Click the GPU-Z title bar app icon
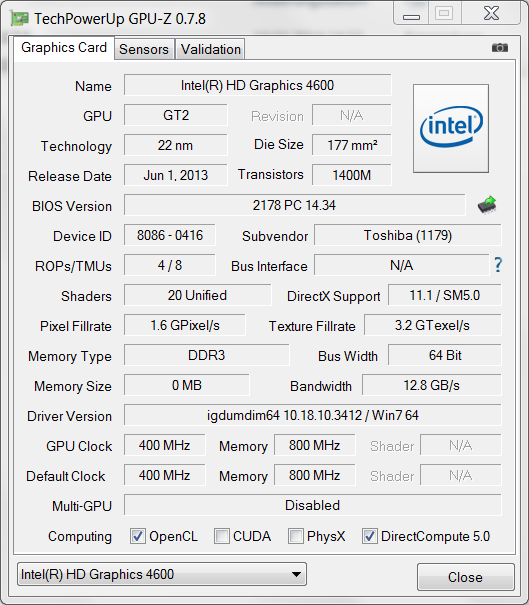 20,19
